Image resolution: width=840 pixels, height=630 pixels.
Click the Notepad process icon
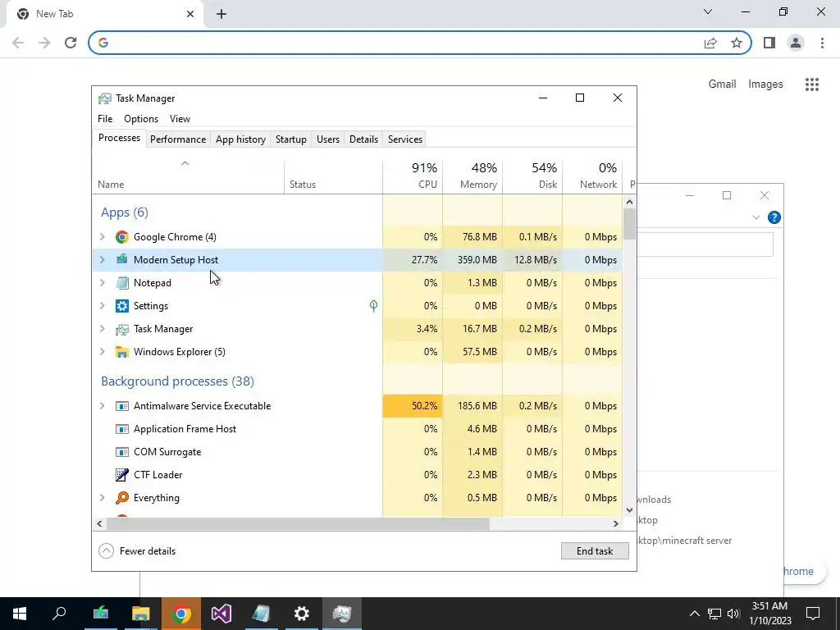click(122, 283)
